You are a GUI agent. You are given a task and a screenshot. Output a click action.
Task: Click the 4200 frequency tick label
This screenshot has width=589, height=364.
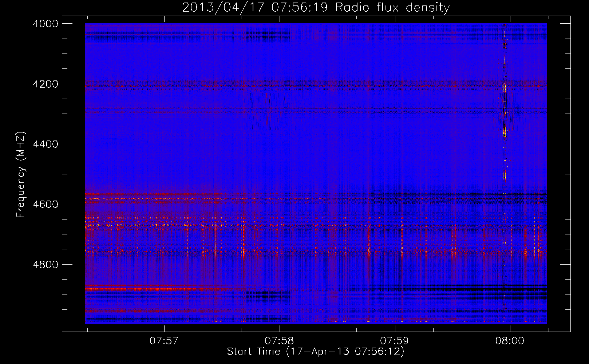(46, 84)
